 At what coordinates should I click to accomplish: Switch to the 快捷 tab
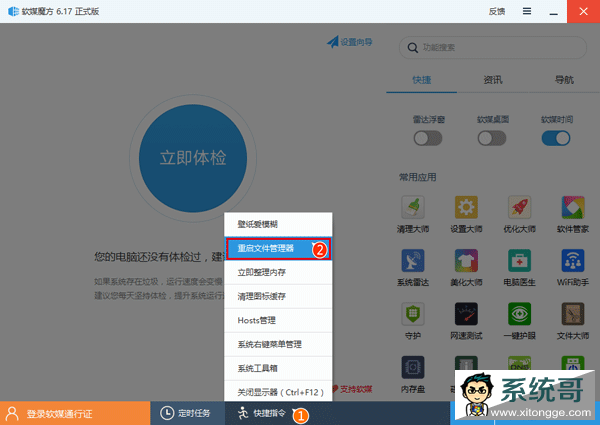tap(421, 80)
